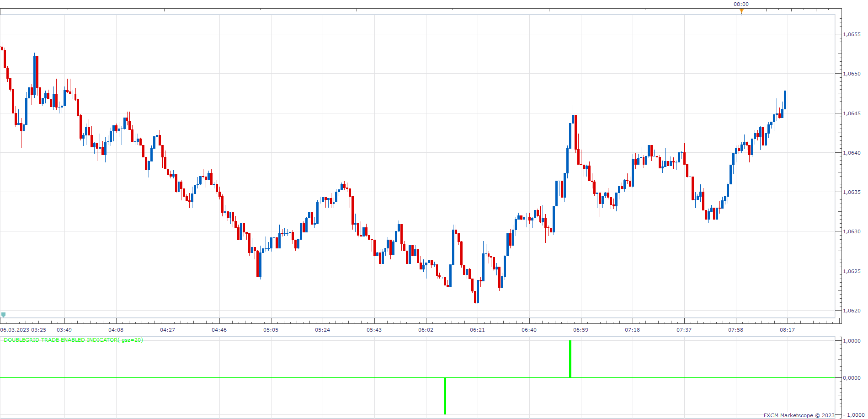Click the downward green indicator bar

click(x=445, y=396)
